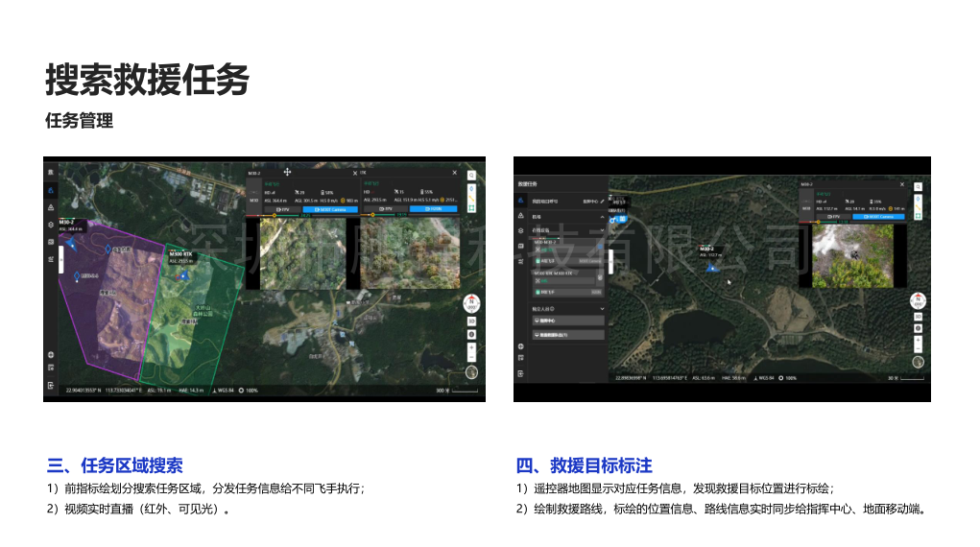Image resolution: width=980 pixels, height=547 pixels.
Task: Select the area drawing tool on right map
Action: [918, 216]
